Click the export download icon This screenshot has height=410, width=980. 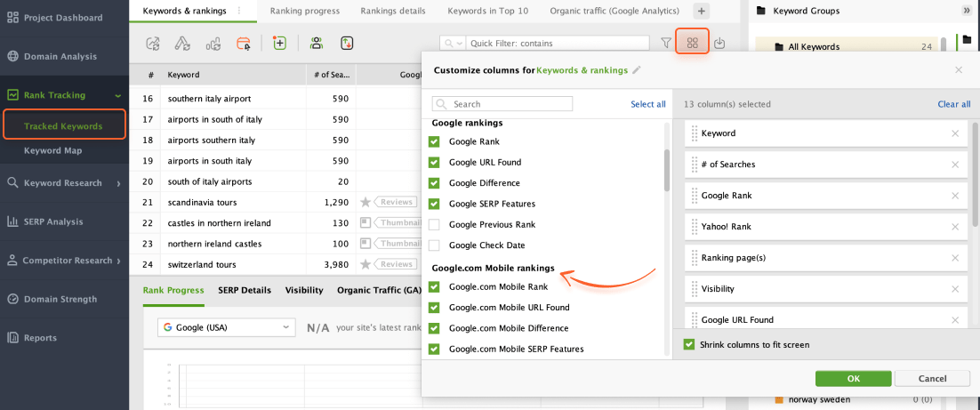tap(719, 43)
